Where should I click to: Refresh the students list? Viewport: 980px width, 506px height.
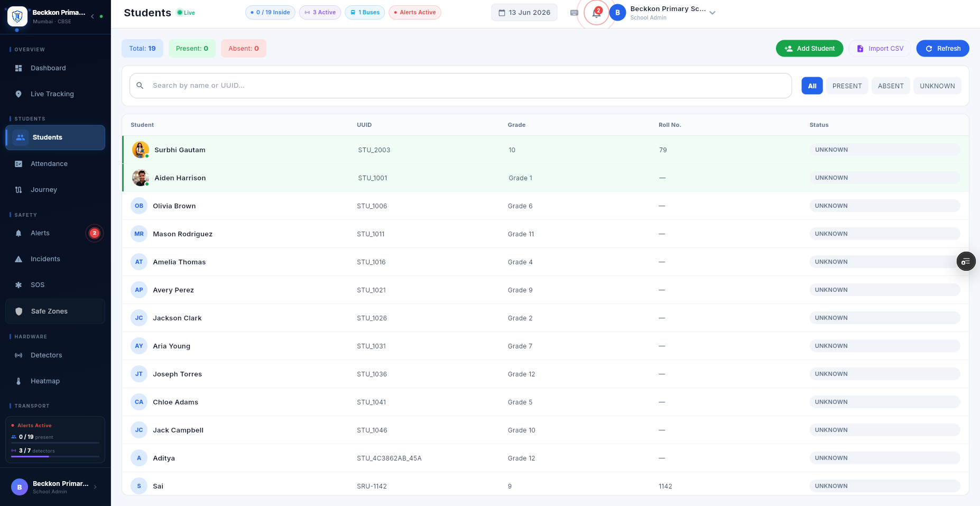tap(942, 48)
